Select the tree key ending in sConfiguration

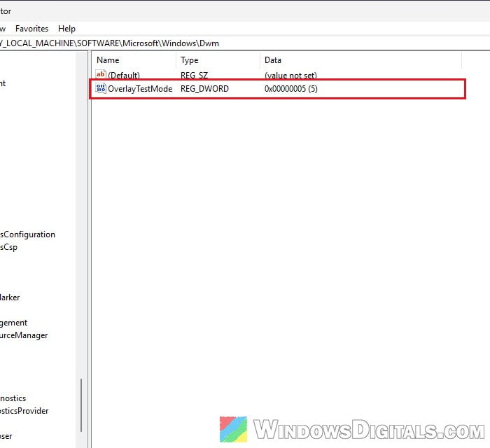click(x=27, y=234)
